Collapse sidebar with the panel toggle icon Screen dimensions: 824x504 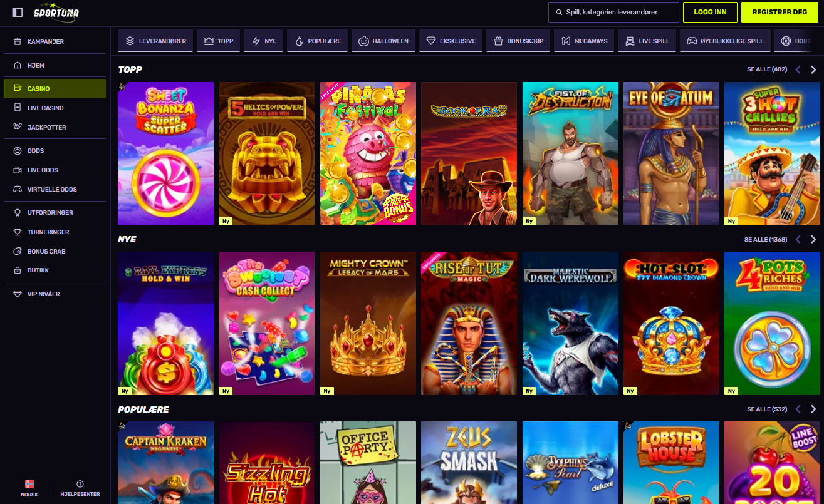[18, 12]
